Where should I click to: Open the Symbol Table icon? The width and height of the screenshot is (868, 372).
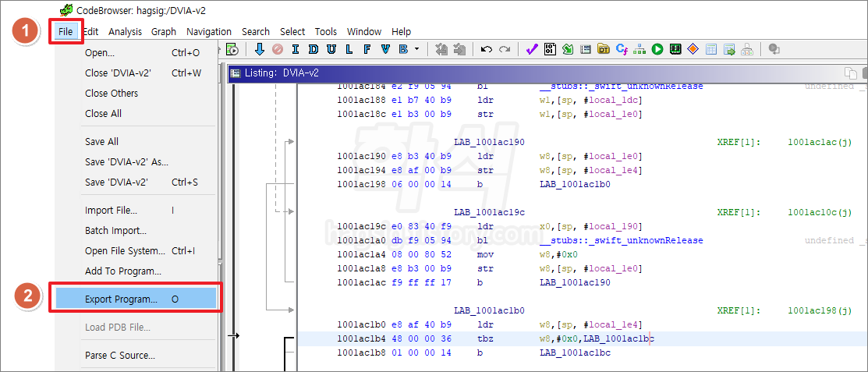click(x=710, y=49)
